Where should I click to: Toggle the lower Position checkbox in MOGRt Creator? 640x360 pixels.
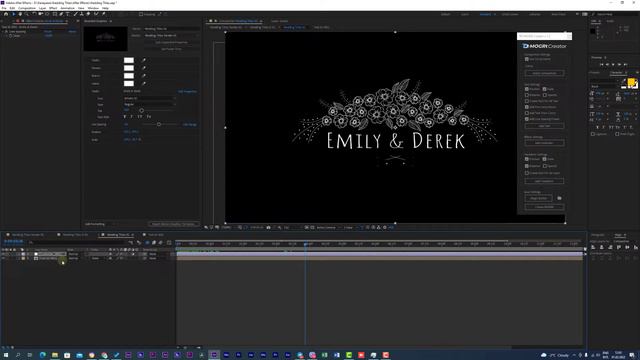click(x=527, y=159)
